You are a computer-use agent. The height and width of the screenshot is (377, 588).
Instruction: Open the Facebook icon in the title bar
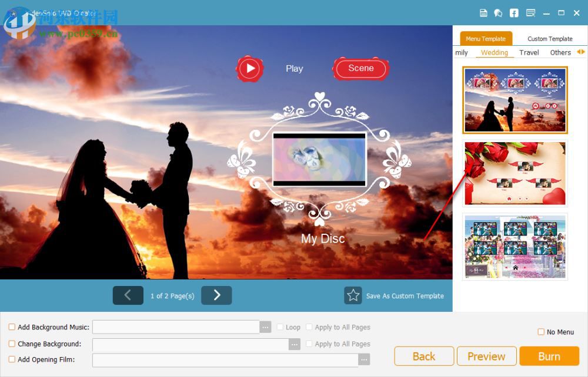click(x=514, y=12)
